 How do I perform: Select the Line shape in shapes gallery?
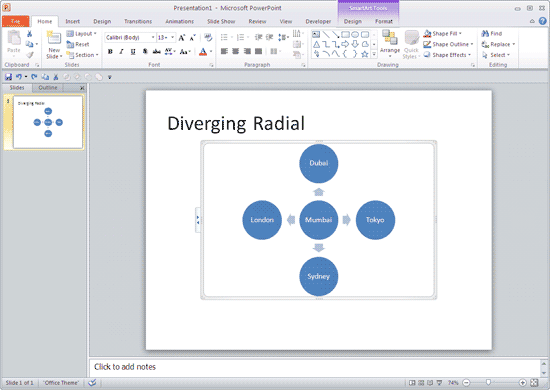pyautogui.click(x=326, y=34)
